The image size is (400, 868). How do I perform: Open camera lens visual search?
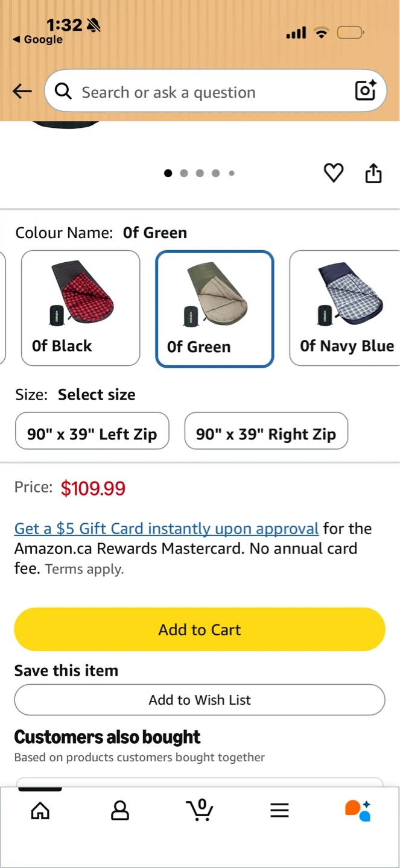366,91
